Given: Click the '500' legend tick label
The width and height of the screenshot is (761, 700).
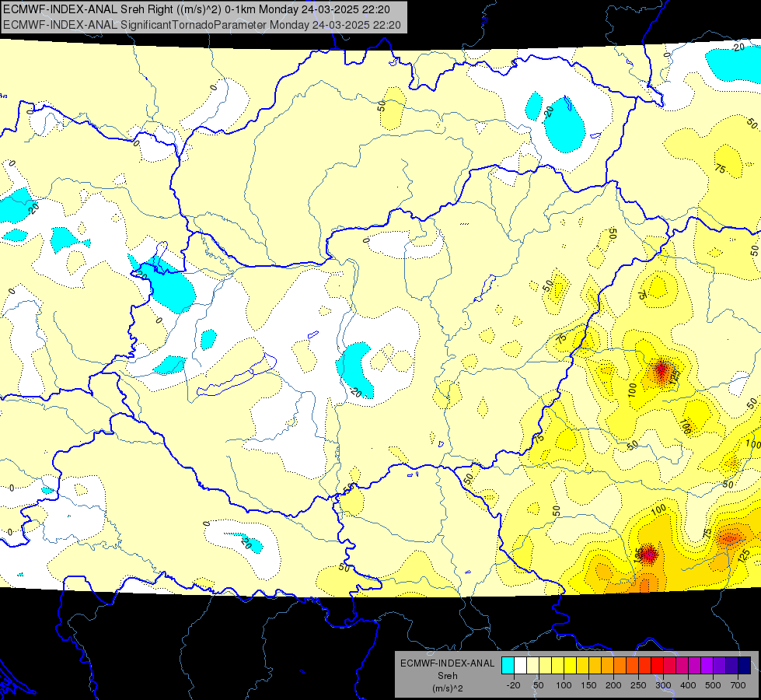Looking at the screenshot, I should pyautogui.click(x=713, y=685).
